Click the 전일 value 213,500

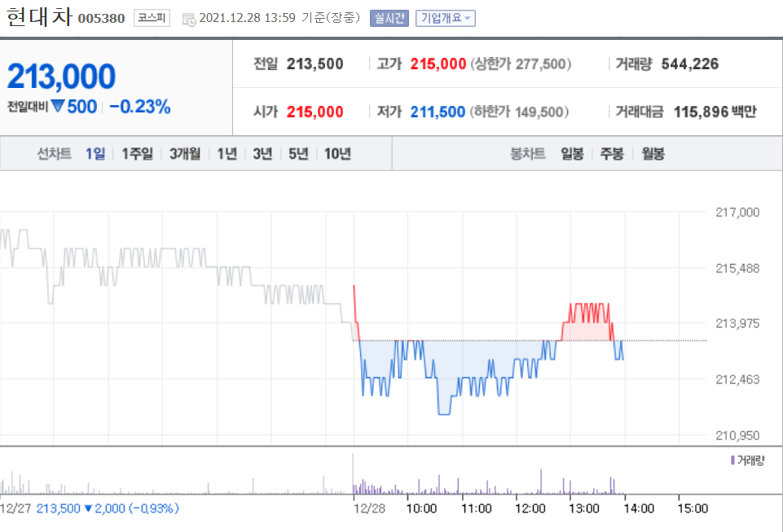[315, 64]
